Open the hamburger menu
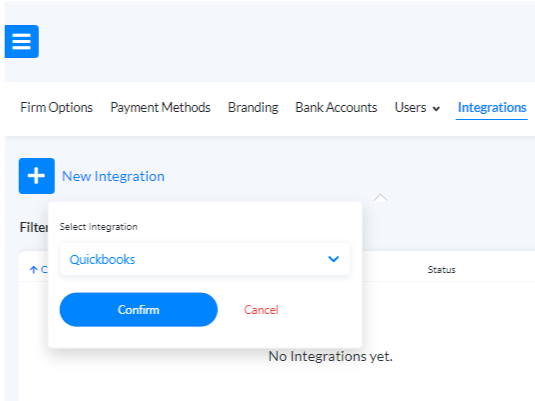 21,41
